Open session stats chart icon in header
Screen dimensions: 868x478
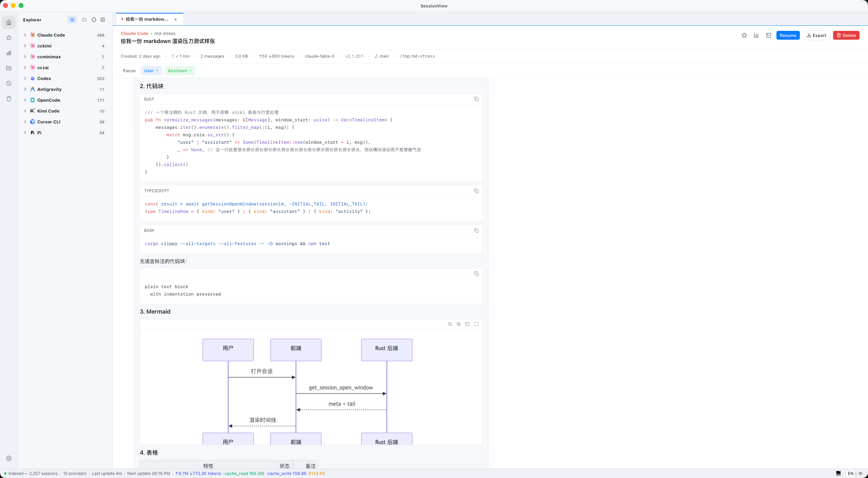click(756, 35)
